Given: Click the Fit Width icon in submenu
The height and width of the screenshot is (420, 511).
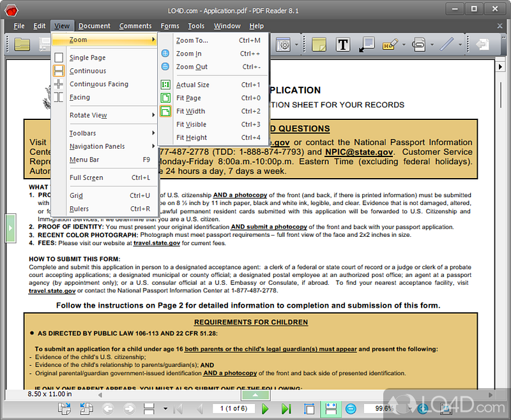Looking at the screenshot, I should pos(165,111).
